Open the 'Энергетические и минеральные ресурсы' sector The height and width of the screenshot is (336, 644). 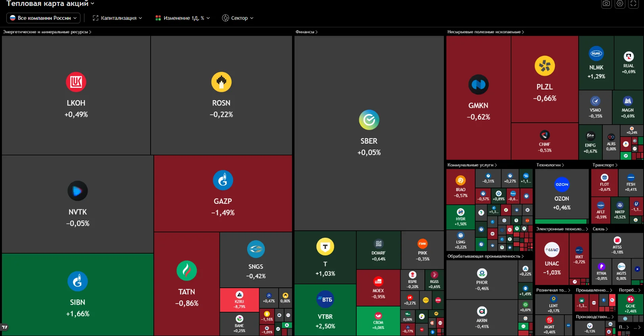[x=47, y=32]
